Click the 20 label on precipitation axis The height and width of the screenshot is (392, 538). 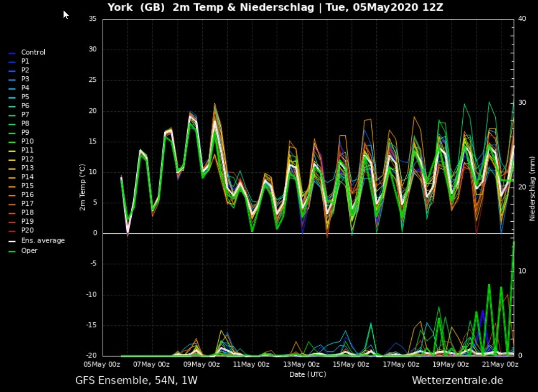[522, 187]
